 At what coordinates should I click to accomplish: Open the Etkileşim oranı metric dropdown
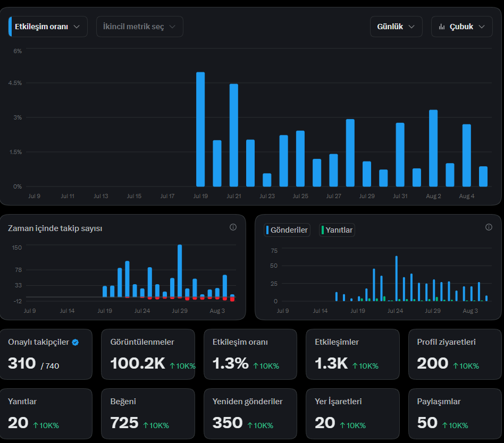coord(48,27)
